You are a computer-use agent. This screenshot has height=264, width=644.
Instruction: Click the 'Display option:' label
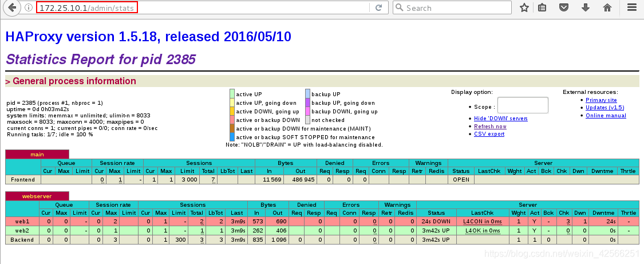tap(472, 92)
